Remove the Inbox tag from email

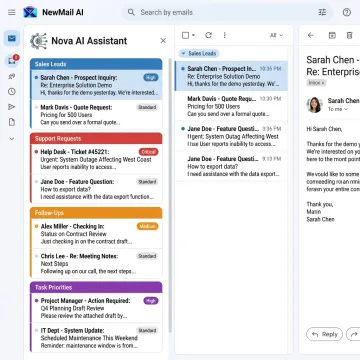coord(323,83)
